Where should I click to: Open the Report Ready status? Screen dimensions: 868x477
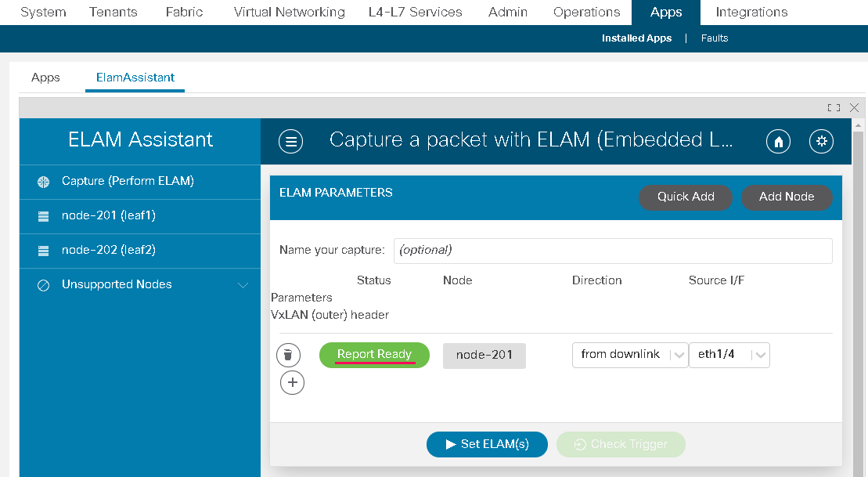pos(374,355)
